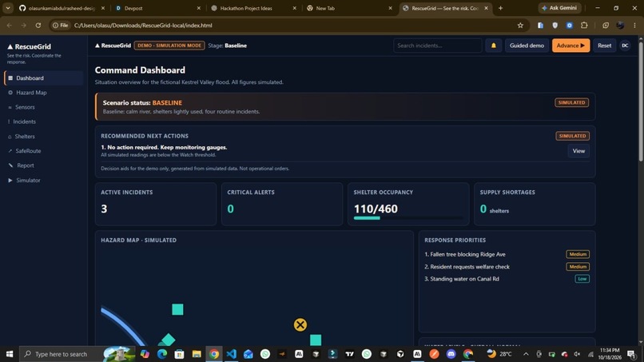Click Ask Gemini button
Image resolution: width=644 pixels, height=362 pixels.
tap(559, 8)
